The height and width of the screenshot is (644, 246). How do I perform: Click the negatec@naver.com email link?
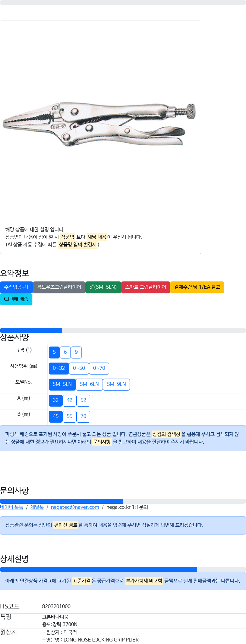coord(75,507)
